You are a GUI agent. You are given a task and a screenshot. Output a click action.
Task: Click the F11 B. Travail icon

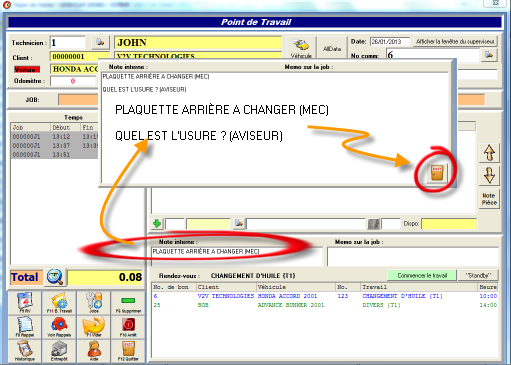pyautogui.click(x=59, y=303)
